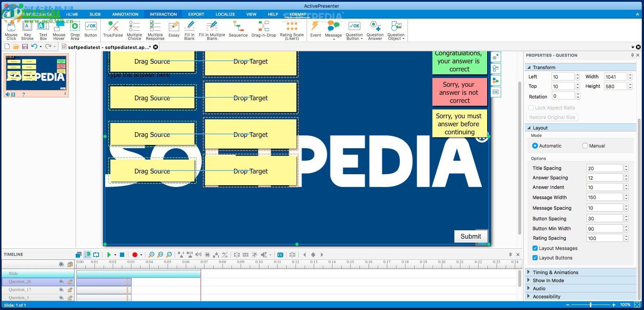Uncheck Layout Buttons checkbox
The image size is (644, 310).
click(535, 258)
